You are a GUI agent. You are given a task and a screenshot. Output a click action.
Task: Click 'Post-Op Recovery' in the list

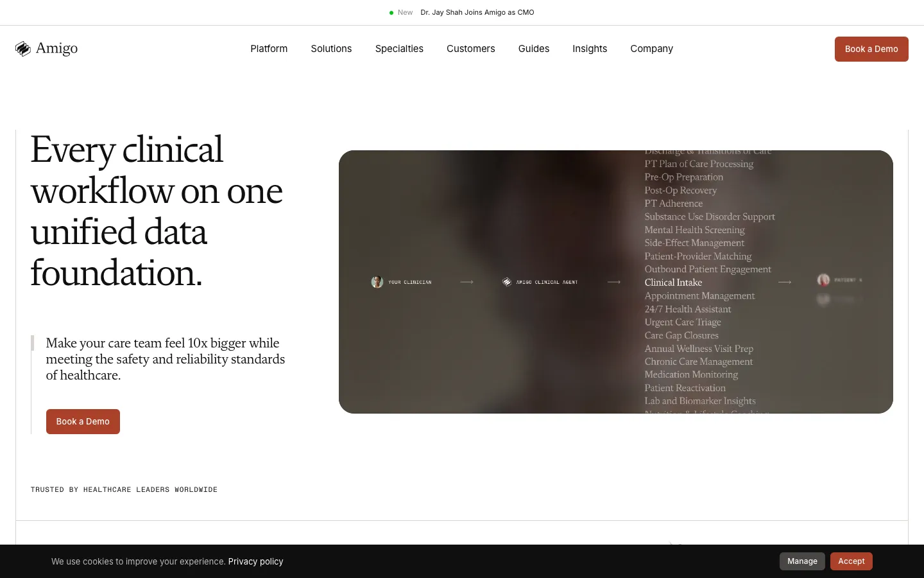[x=680, y=190]
